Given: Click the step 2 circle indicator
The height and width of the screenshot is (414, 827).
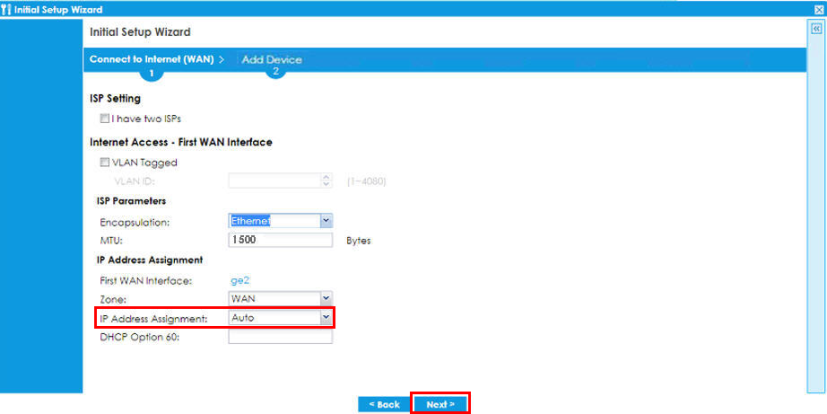Looking at the screenshot, I should pyautogui.click(x=275, y=72).
